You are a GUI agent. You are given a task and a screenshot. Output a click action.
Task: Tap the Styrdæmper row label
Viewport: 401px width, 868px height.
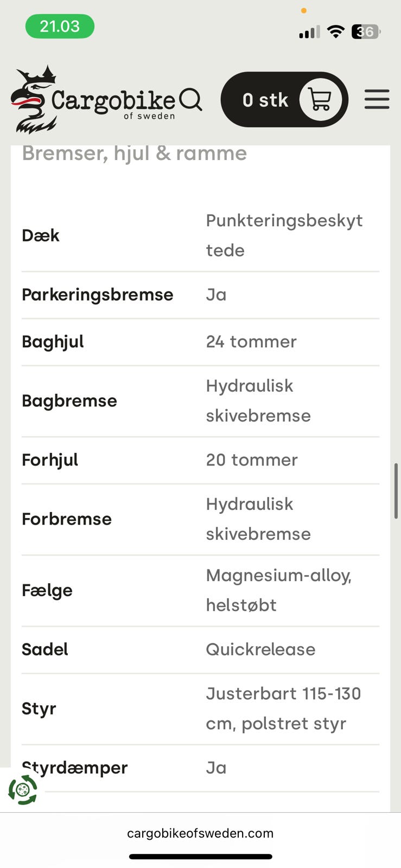(75, 768)
